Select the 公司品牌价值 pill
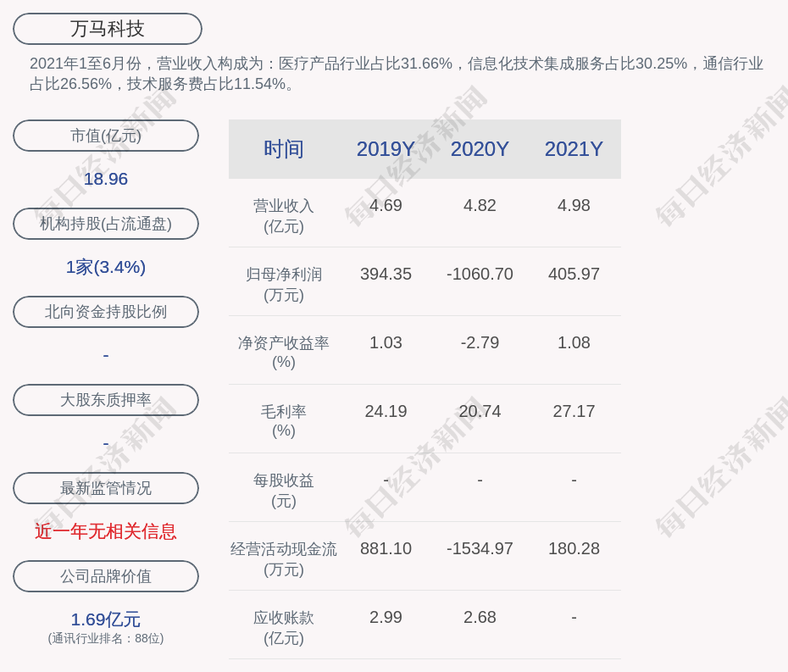This screenshot has height=672, width=788. [x=106, y=576]
